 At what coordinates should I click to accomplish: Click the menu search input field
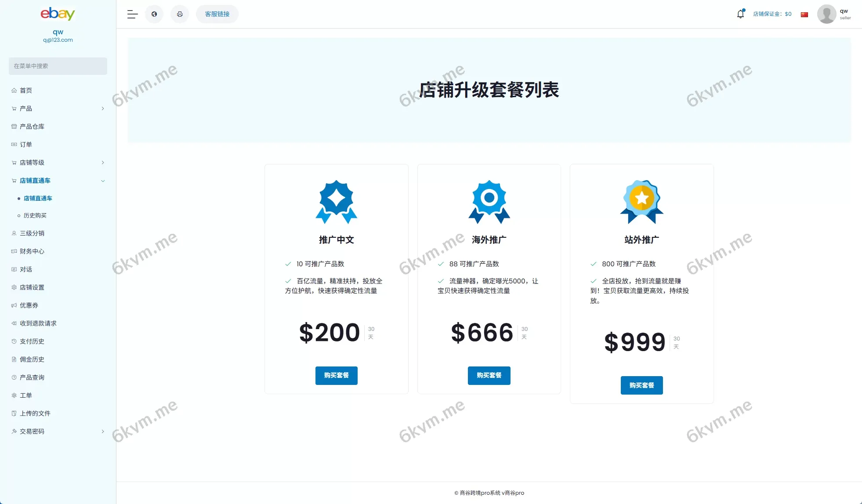point(58,66)
